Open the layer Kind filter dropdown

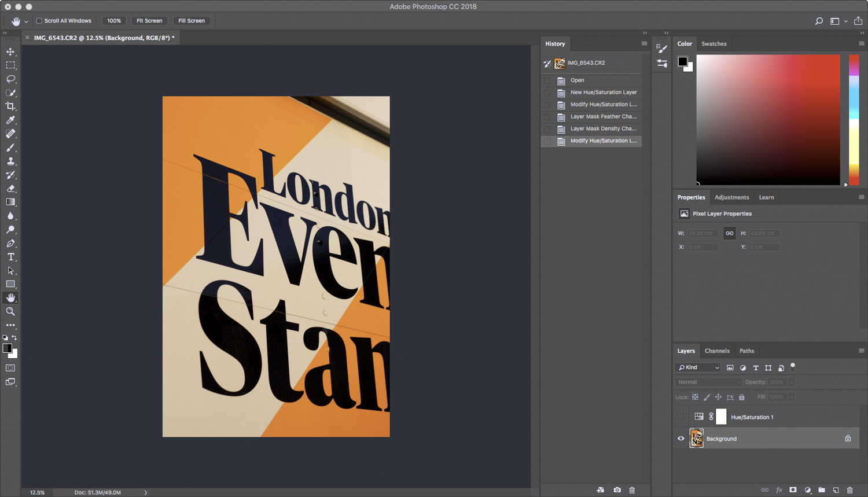[698, 367]
